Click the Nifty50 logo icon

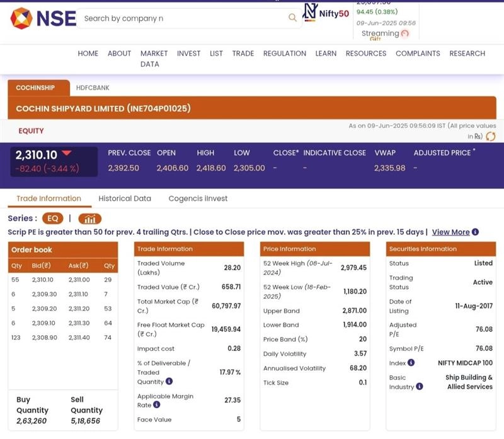[x=311, y=13]
